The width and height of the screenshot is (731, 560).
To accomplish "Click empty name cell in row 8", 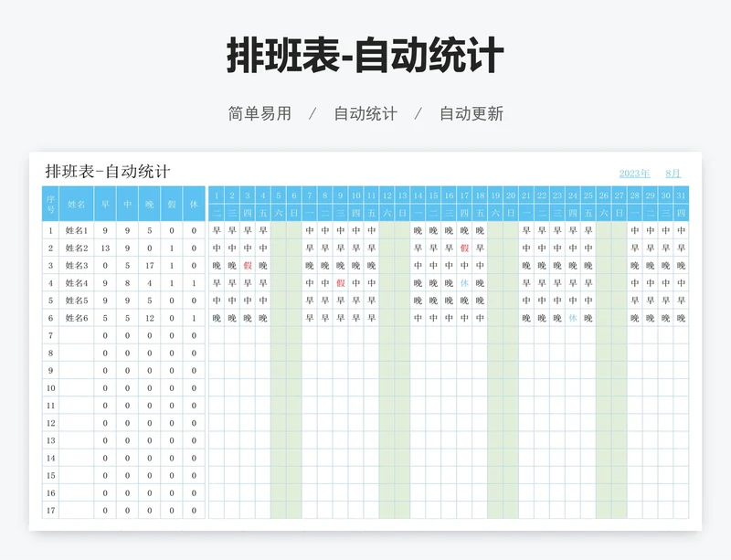I will 77,353.
